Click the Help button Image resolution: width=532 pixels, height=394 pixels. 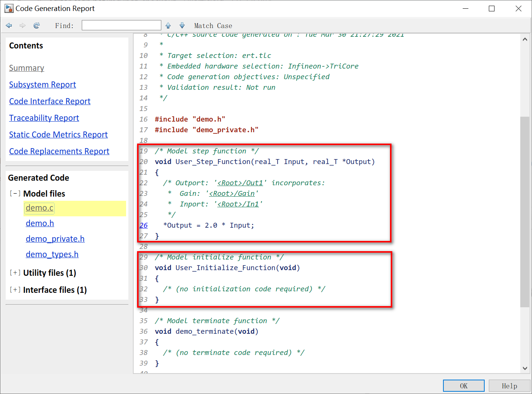click(510, 386)
